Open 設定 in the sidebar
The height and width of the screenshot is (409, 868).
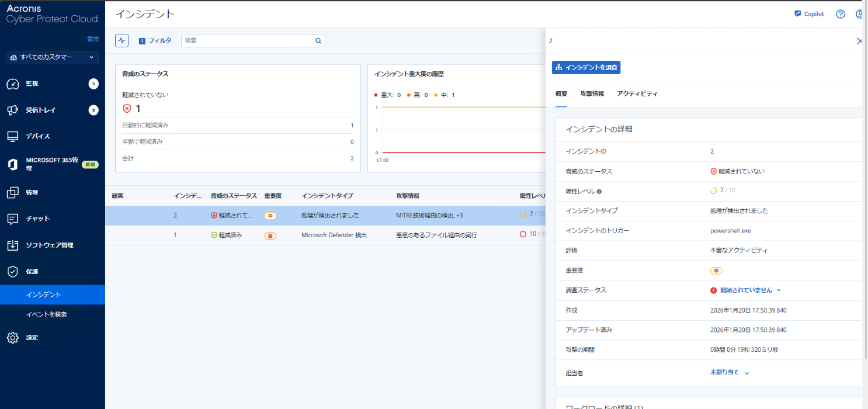tap(32, 338)
